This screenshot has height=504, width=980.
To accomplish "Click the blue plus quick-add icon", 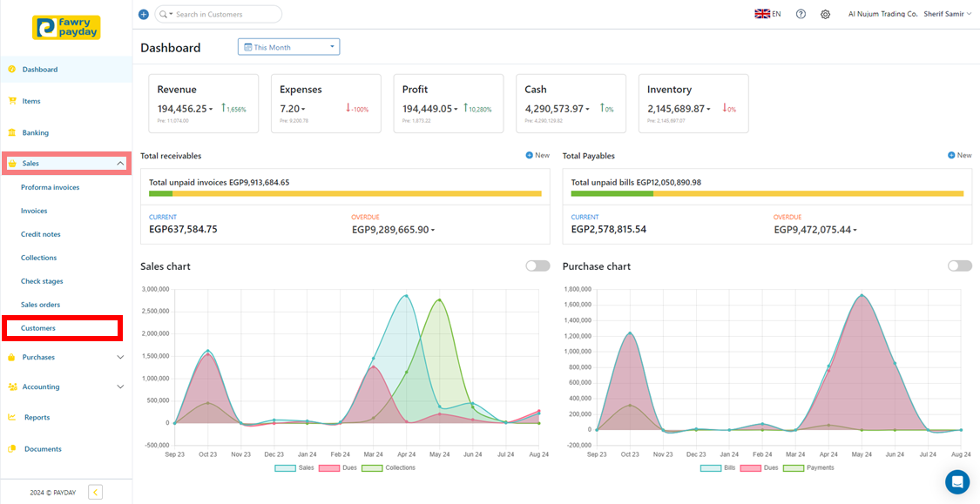I will click(x=144, y=14).
